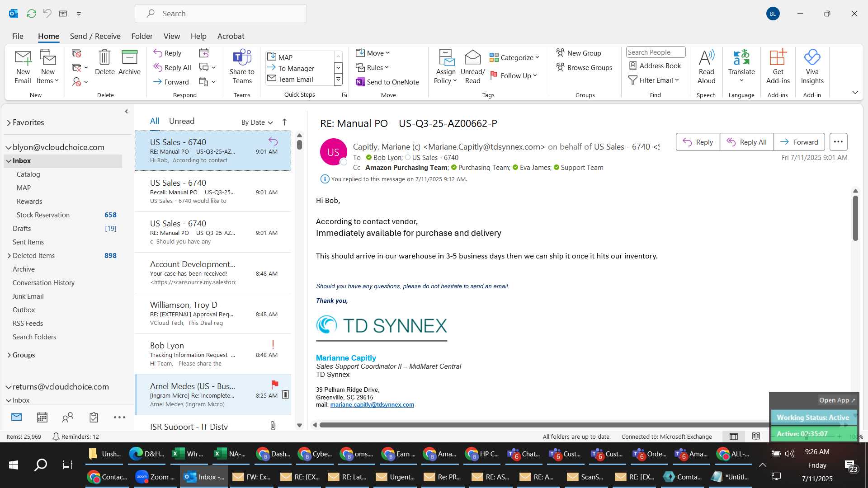
Task: Toggle Unread/Read status
Action: point(472,67)
